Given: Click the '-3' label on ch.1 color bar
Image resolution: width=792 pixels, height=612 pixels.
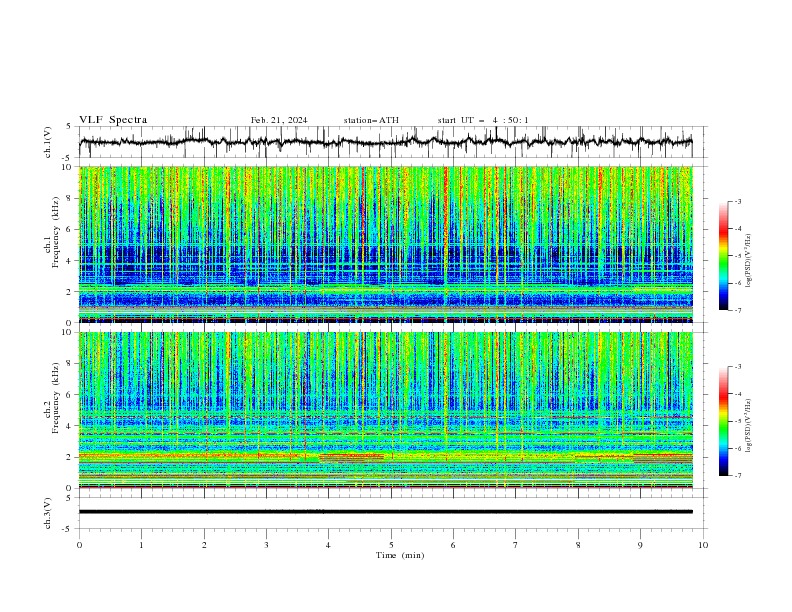Looking at the screenshot, I should [738, 201].
